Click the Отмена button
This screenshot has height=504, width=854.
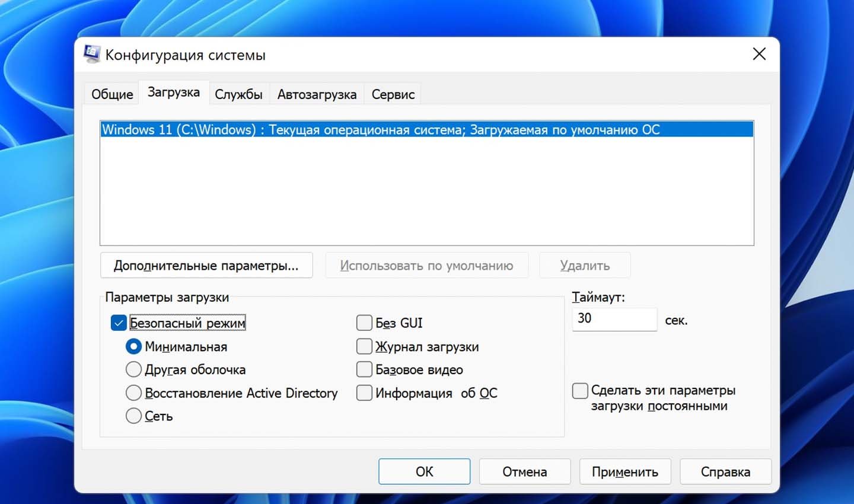(x=525, y=471)
